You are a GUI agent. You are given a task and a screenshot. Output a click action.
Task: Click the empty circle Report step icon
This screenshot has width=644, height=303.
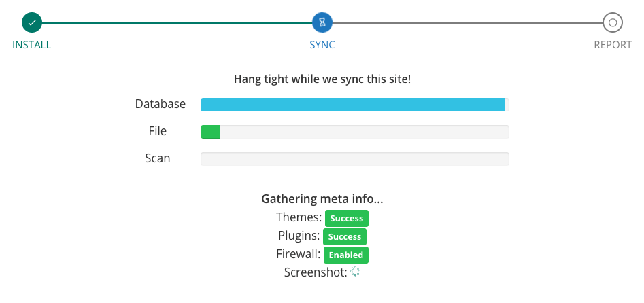pyautogui.click(x=613, y=22)
